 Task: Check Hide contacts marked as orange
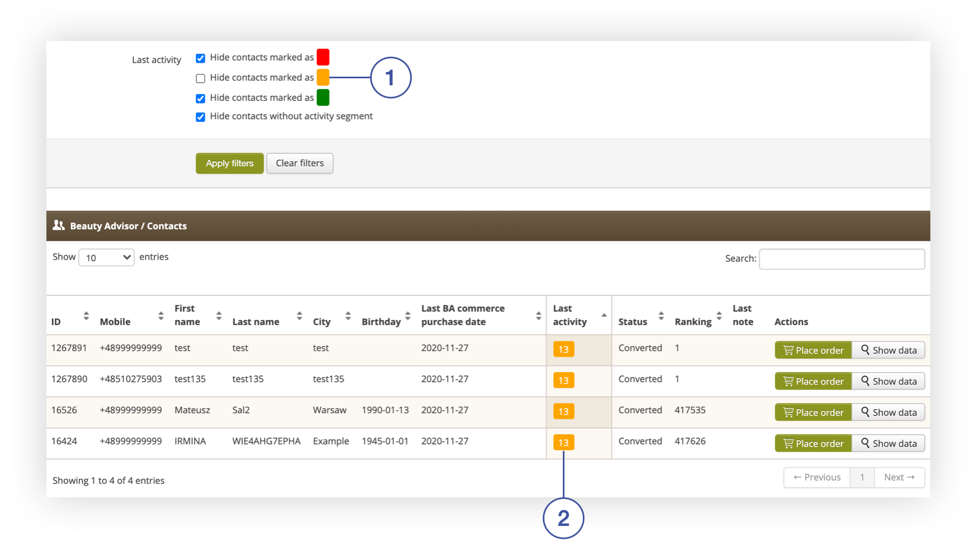[200, 78]
